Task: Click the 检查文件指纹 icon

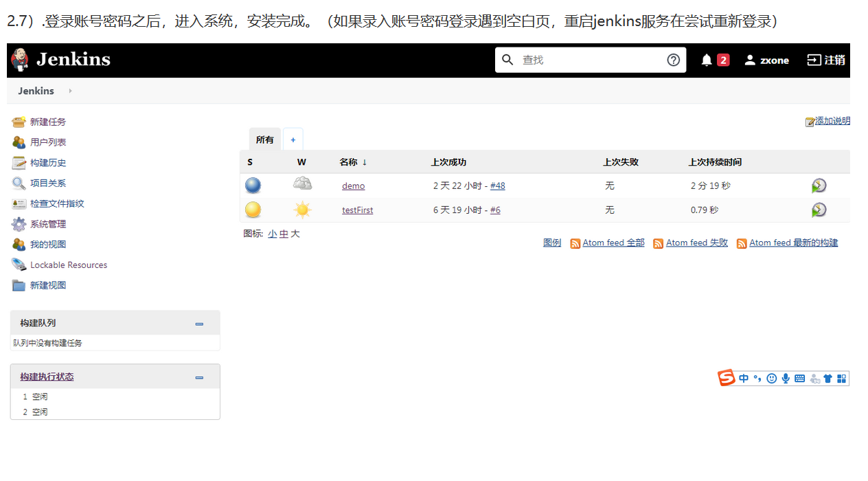Action: click(x=19, y=203)
